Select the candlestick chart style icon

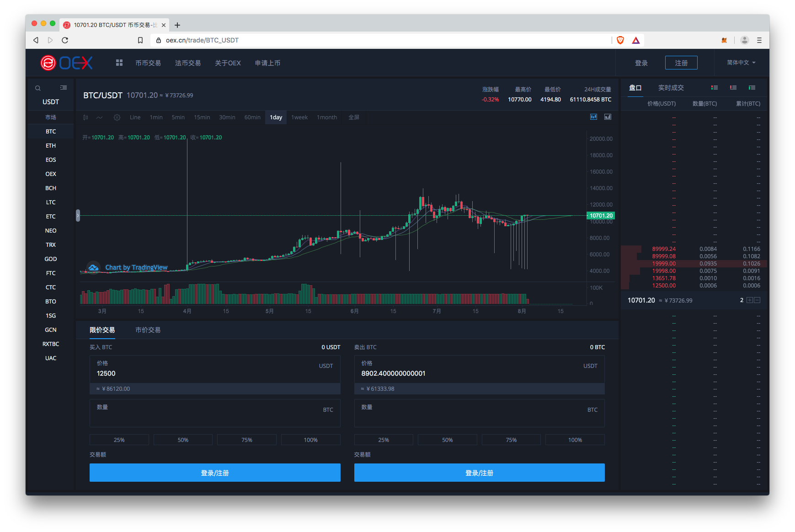point(85,117)
